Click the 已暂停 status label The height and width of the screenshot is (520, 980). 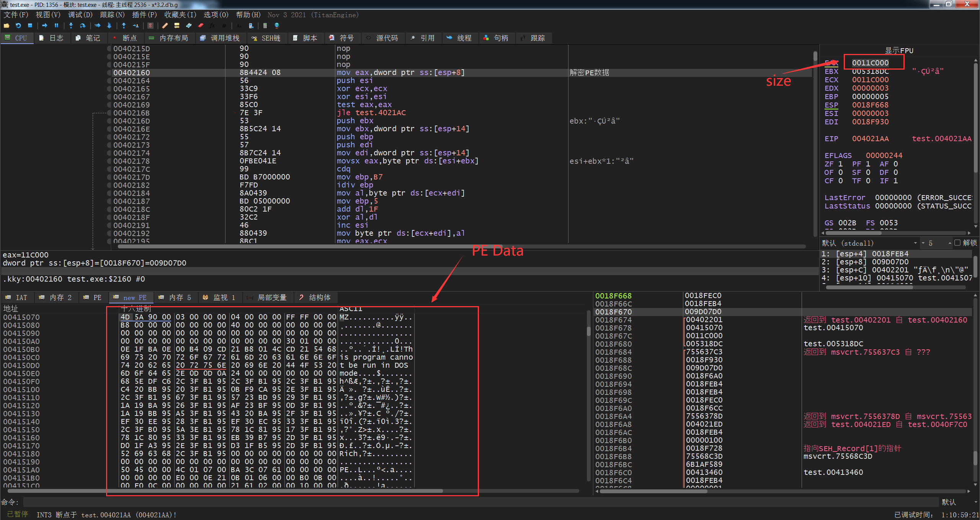pyautogui.click(x=18, y=514)
